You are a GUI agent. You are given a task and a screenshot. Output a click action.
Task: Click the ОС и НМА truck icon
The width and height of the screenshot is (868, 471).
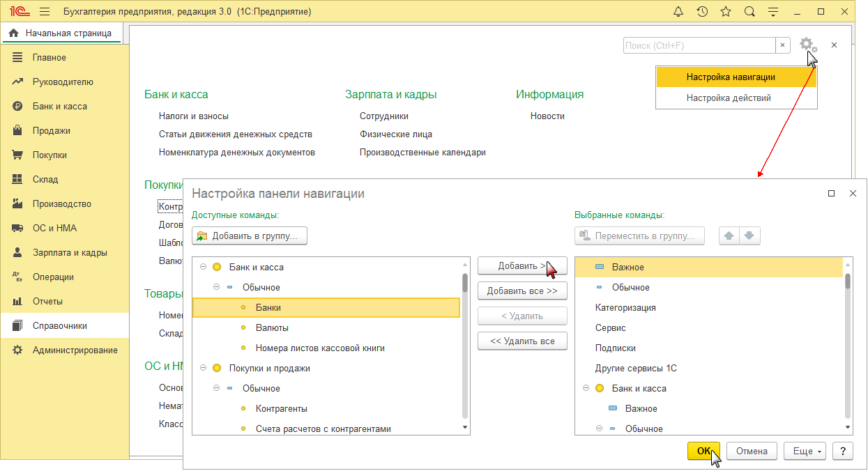click(x=17, y=228)
